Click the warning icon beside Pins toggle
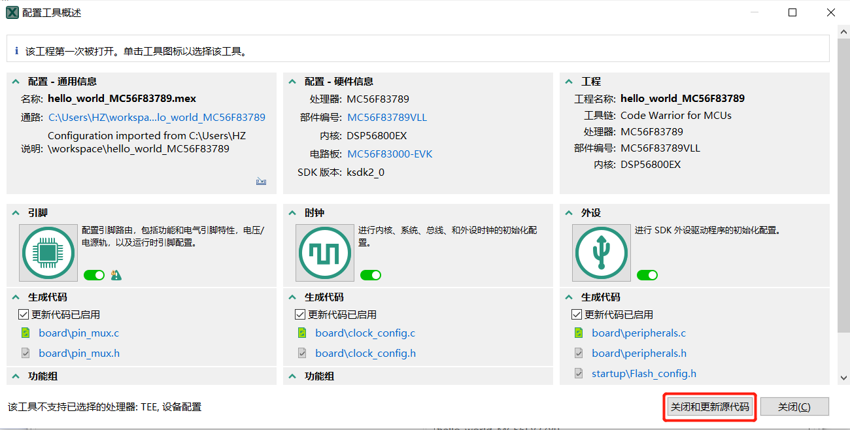The height and width of the screenshot is (430, 850). [116, 275]
